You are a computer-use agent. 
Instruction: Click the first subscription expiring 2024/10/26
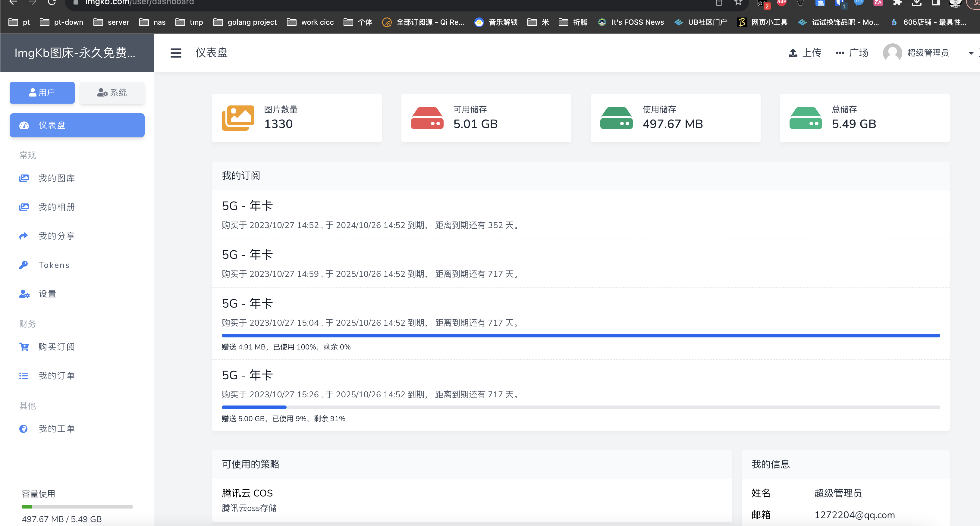[580, 214]
